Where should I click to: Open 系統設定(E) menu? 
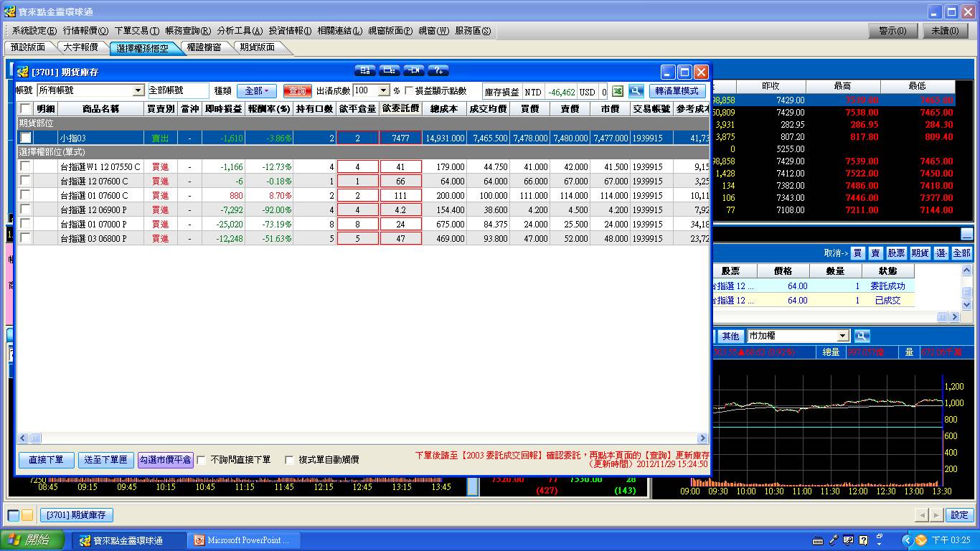coord(34,31)
